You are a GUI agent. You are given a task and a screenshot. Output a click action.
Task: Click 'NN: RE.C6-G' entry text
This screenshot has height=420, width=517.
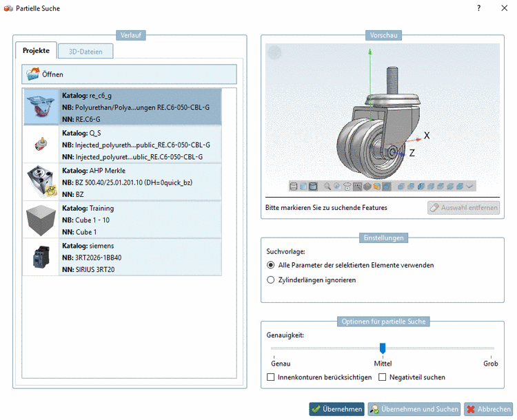81,119
